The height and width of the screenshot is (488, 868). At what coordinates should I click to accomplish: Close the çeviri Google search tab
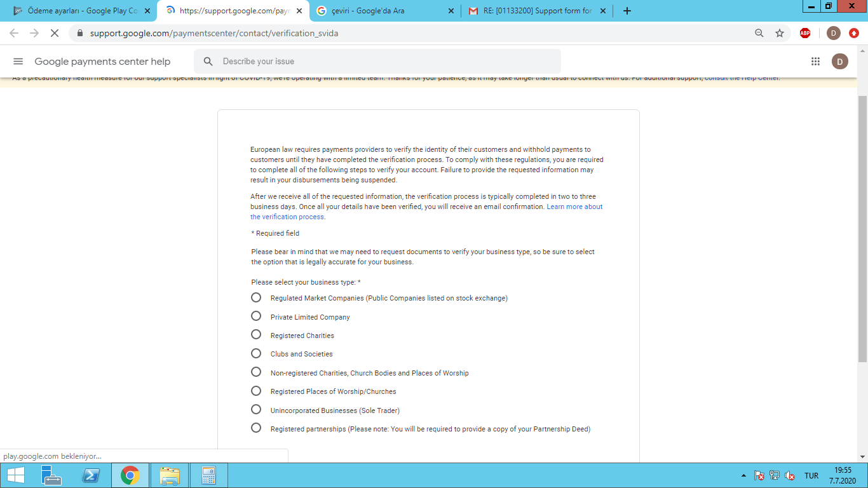pyautogui.click(x=451, y=11)
